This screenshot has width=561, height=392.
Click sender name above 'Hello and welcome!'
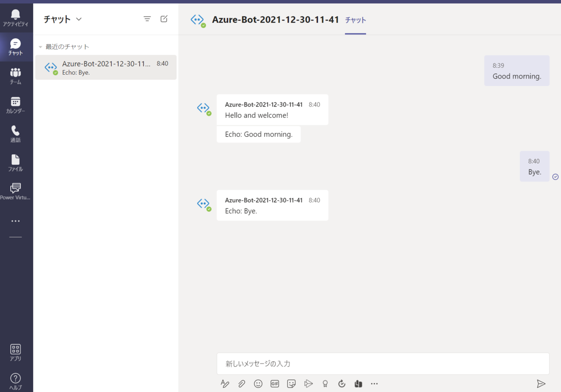tap(264, 105)
